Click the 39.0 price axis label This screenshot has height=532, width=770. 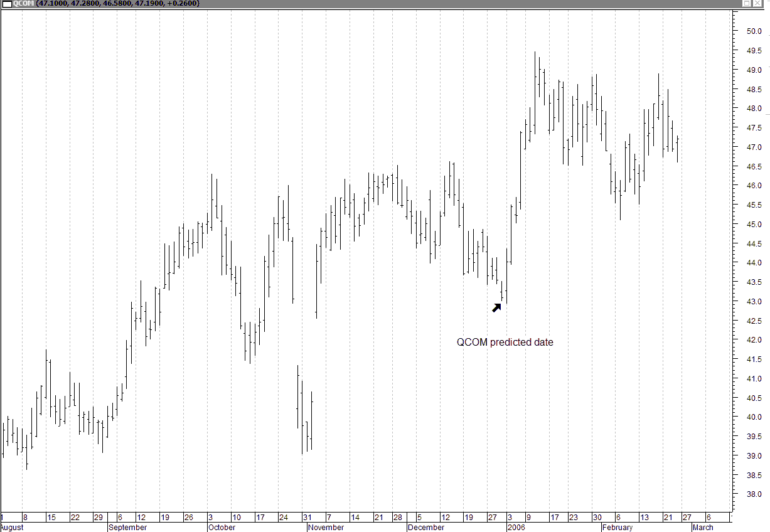[x=754, y=456]
